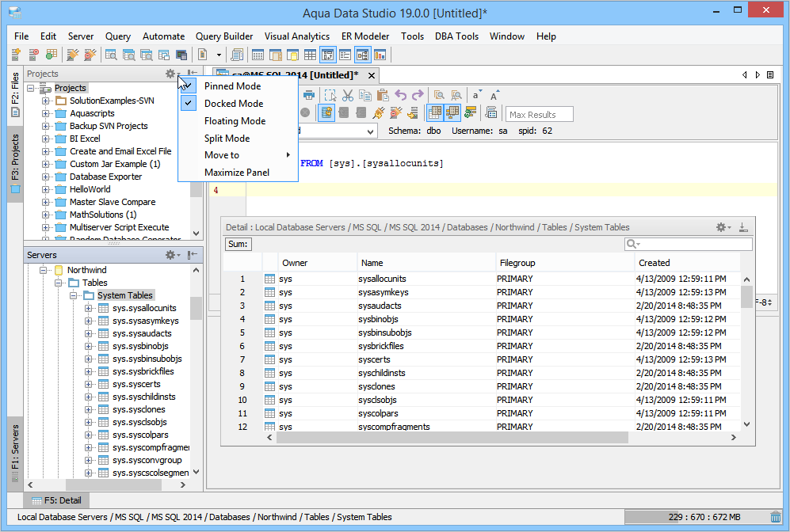Open the bar chart Visual Analytics icon
Image resolution: width=790 pixels, height=532 pixels.
380,55
